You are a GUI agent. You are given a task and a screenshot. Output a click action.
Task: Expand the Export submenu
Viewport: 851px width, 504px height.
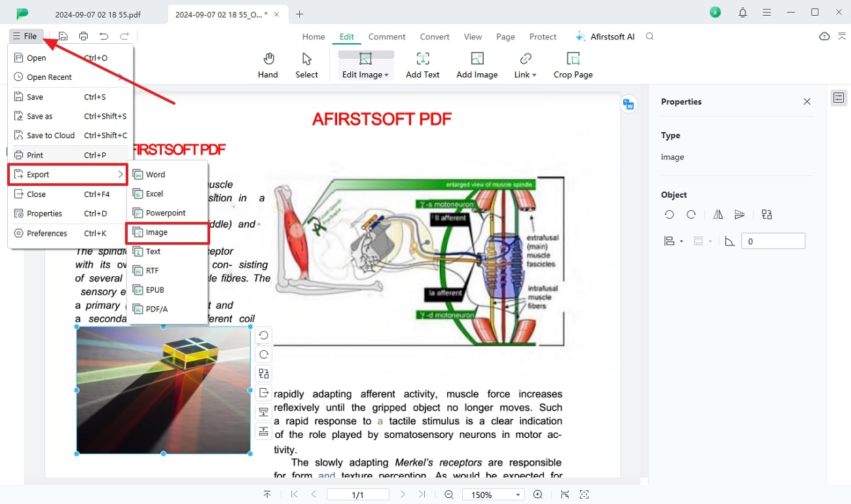click(68, 175)
